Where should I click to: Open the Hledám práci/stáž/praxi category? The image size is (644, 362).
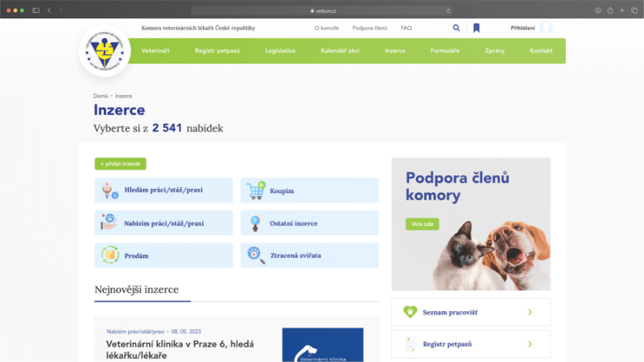[x=163, y=191]
